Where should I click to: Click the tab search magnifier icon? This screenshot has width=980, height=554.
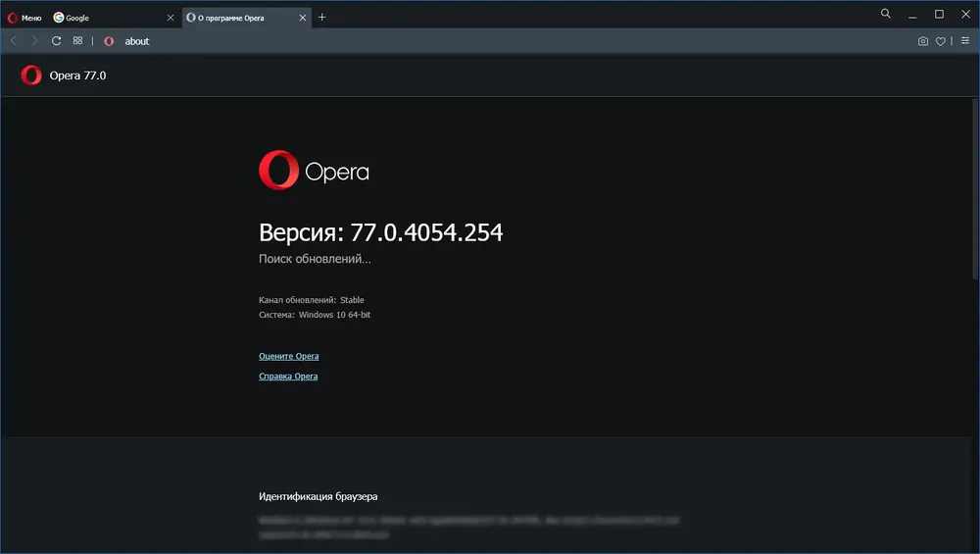point(886,13)
